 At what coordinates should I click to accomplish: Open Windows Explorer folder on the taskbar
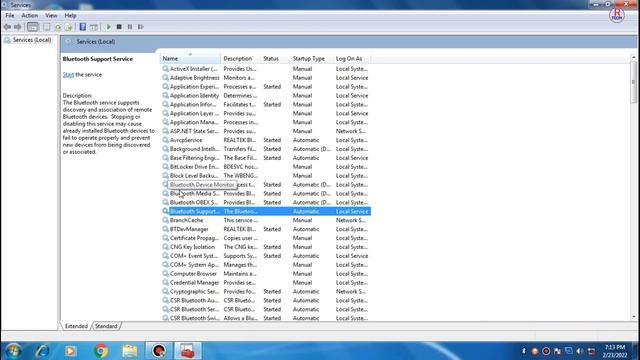[x=130, y=351]
